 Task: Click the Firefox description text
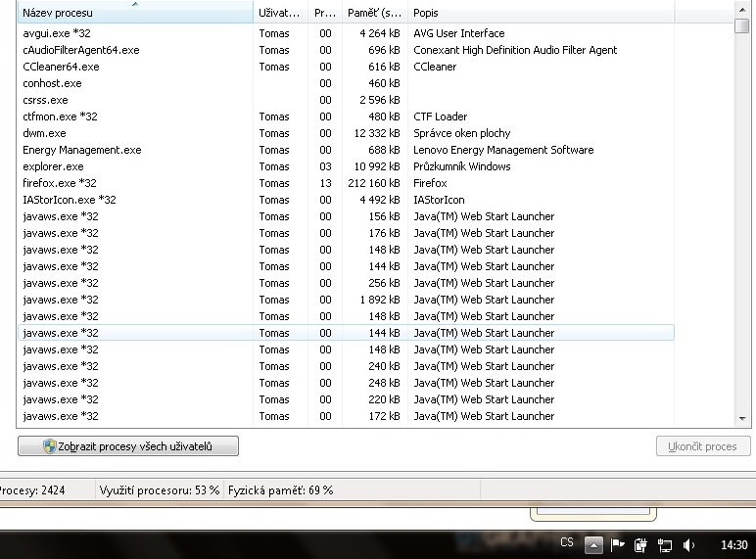[x=430, y=183]
